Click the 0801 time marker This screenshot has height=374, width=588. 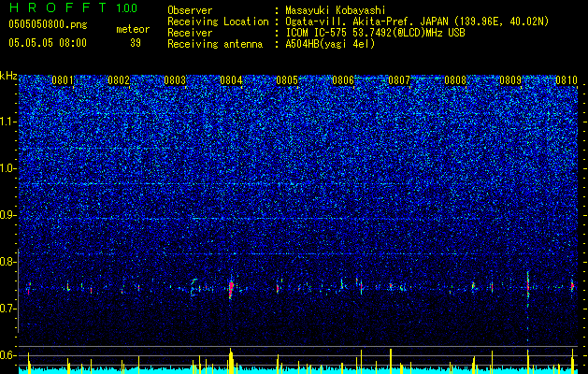pyautogui.click(x=63, y=80)
